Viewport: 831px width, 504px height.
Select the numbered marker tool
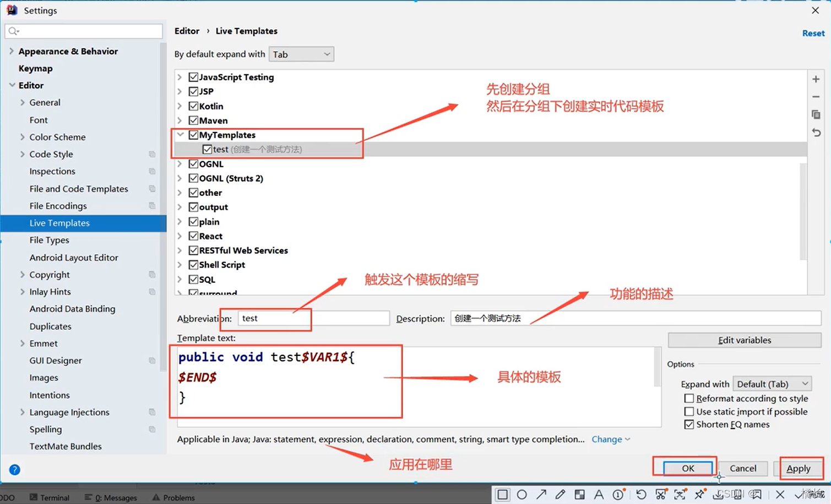coord(618,494)
